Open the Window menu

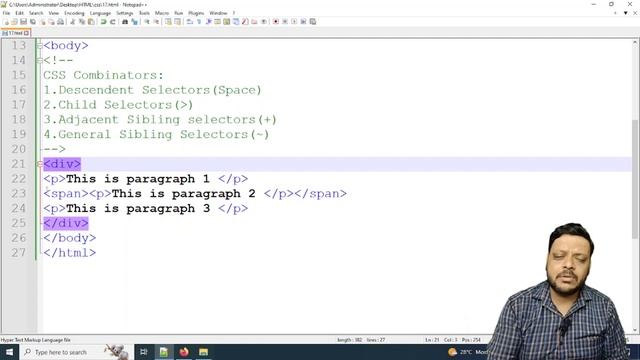[218, 13]
